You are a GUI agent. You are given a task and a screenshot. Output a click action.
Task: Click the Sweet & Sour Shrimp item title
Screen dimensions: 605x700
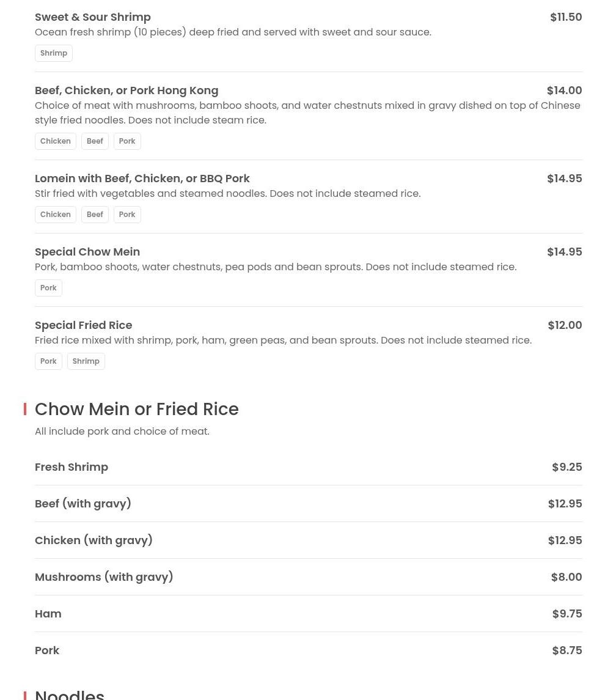[93, 17]
